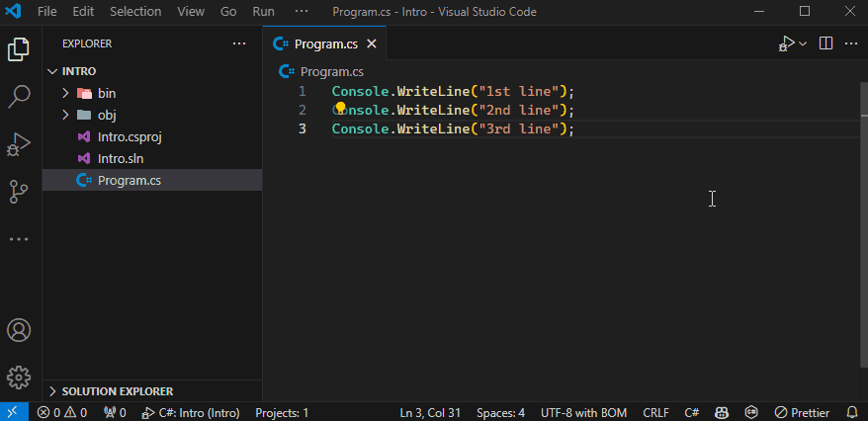Screen dimensions: 868x421
Task: Open the Accounts menu icon
Action: [x=18, y=330]
